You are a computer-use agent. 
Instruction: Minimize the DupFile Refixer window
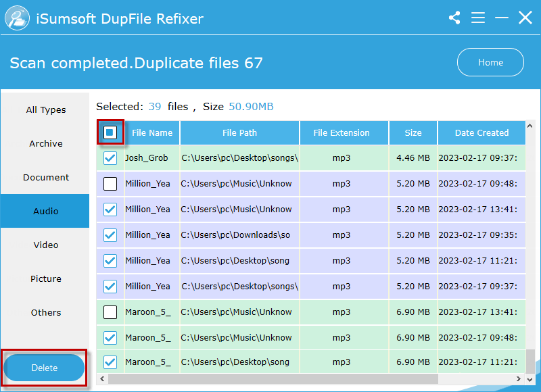coord(501,18)
